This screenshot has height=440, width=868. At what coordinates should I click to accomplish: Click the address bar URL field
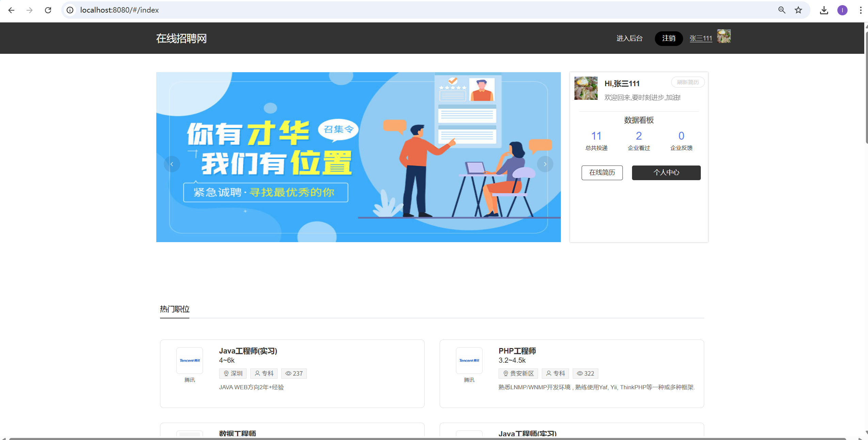tap(409, 10)
